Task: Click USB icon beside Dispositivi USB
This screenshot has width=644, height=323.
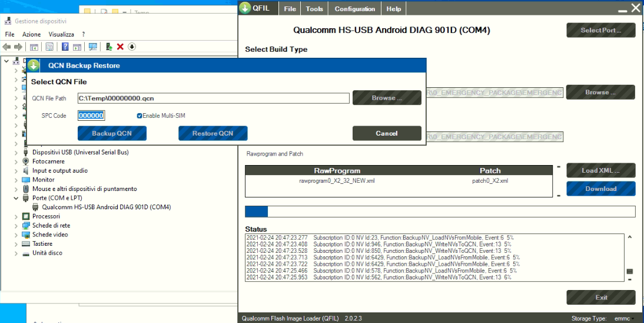Action: coord(26,152)
